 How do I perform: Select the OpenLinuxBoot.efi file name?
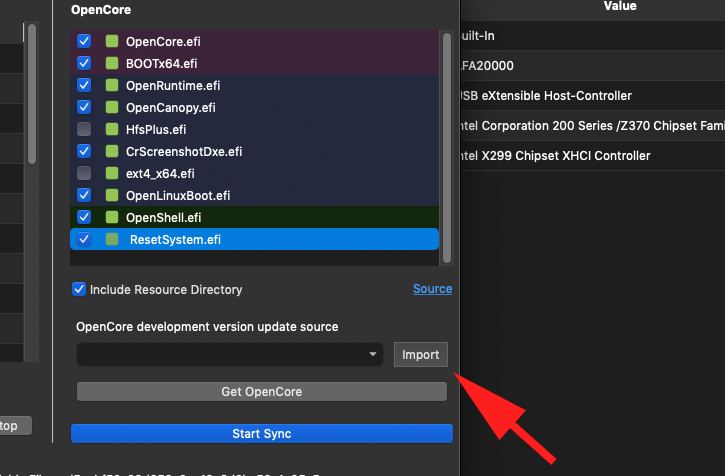point(178,196)
